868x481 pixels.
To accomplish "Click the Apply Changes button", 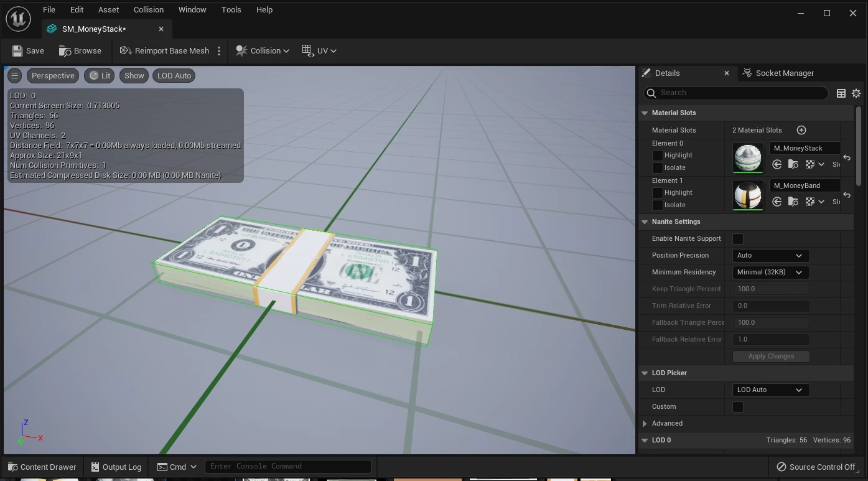I will pos(771,357).
